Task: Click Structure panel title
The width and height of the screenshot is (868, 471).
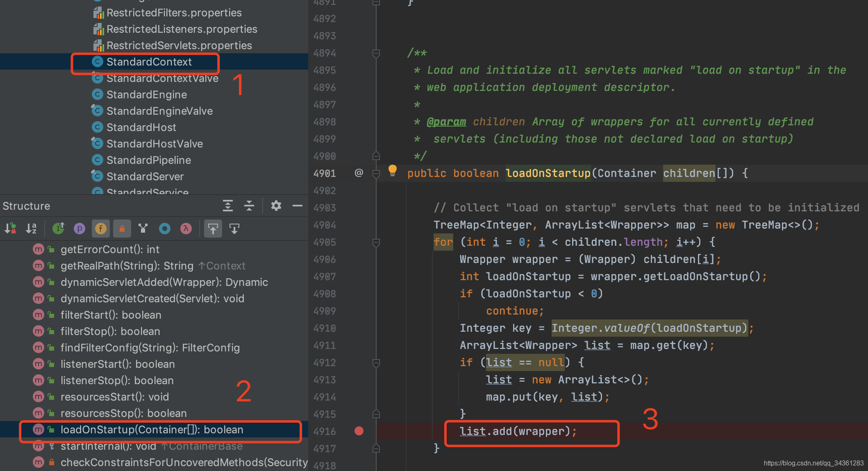Action: click(x=26, y=206)
